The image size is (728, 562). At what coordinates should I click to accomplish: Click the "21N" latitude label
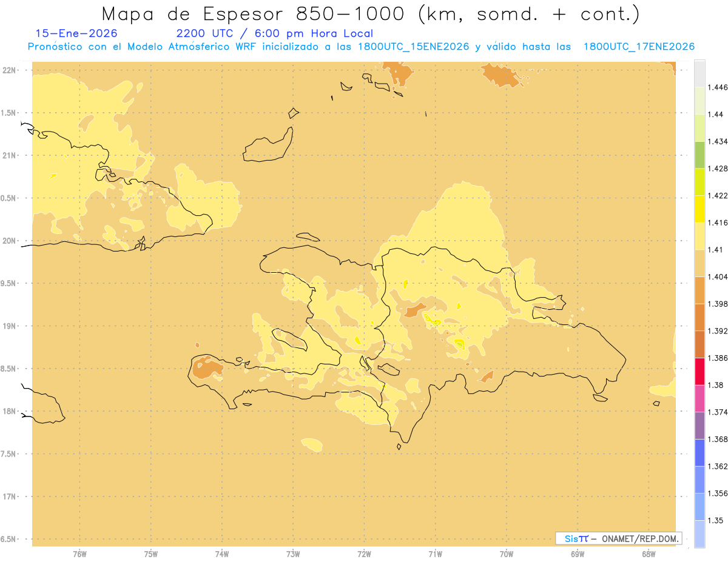9,155
